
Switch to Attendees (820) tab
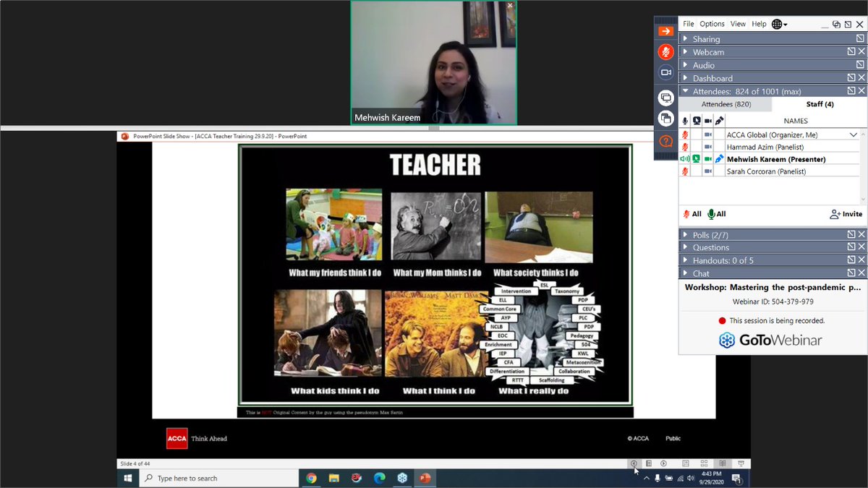tap(726, 105)
